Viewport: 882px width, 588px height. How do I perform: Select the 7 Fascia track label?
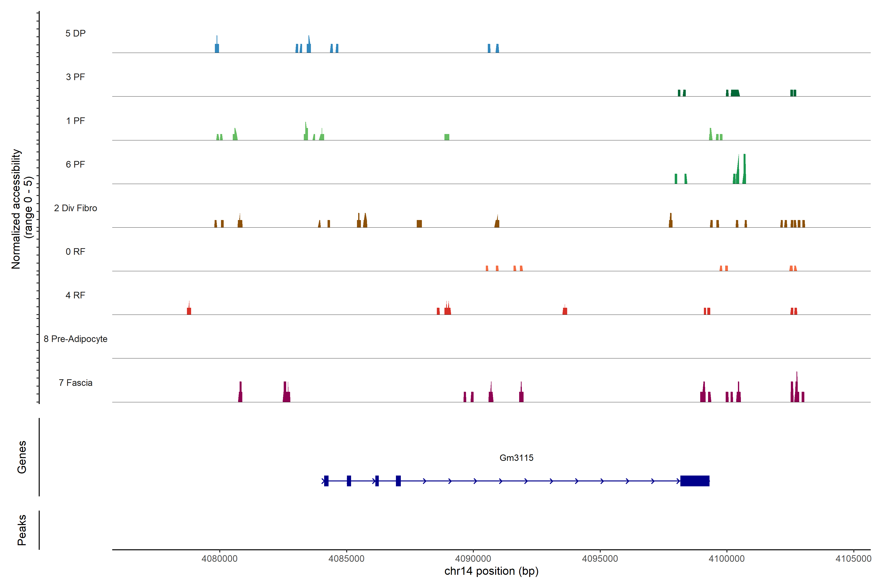[x=75, y=382]
